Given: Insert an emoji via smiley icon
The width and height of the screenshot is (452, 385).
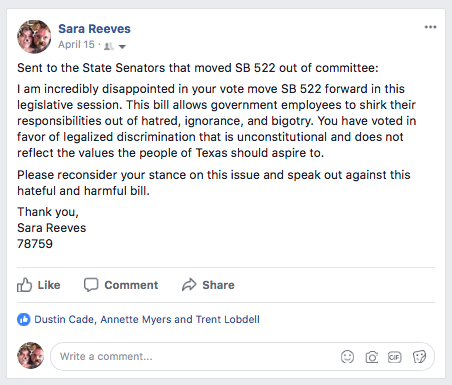Looking at the screenshot, I should pyautogui.click(x=347, y=357).
